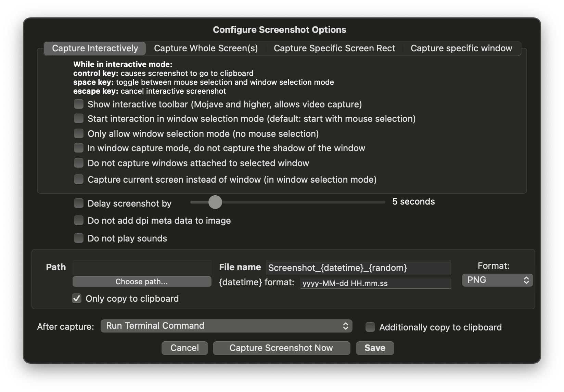Click the Choose path... button
The height and width of the screenshot is (392, 564).
coord(142,282)
